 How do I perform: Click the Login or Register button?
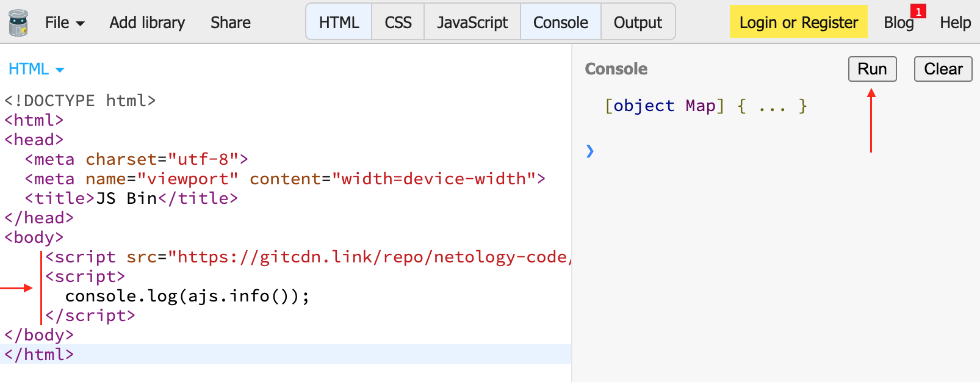coord(798,21)
